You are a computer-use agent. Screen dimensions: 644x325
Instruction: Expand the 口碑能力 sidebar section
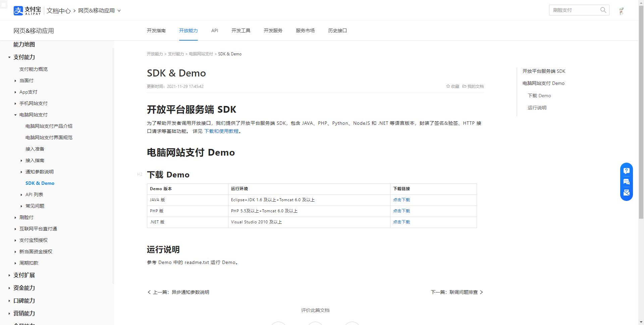[9, 301]
